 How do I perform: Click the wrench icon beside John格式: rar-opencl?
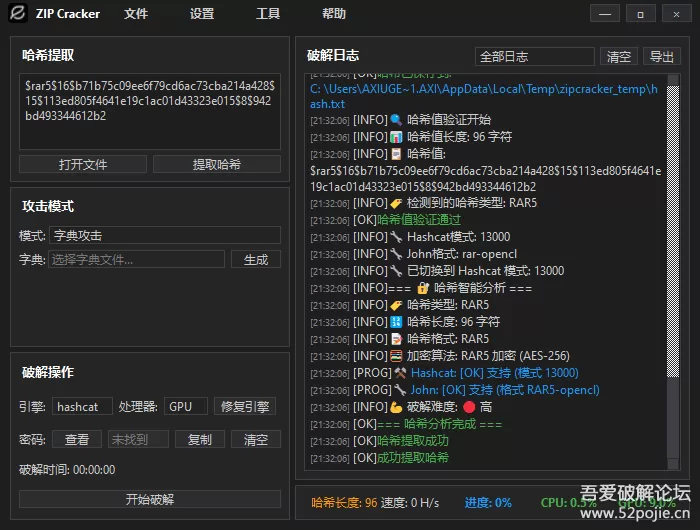click(396, 254)
